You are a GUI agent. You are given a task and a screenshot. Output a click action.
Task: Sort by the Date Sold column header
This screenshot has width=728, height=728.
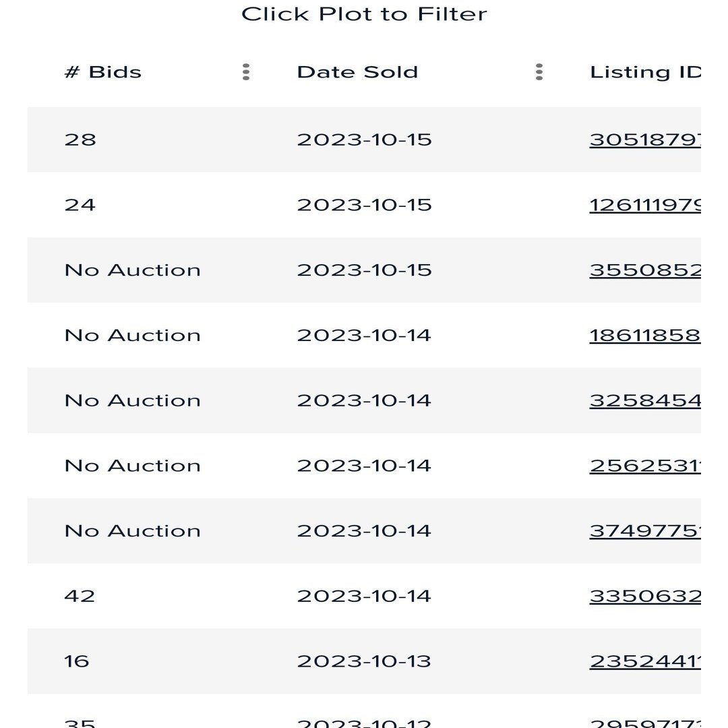pyautogui.click(x=357, y=72)
